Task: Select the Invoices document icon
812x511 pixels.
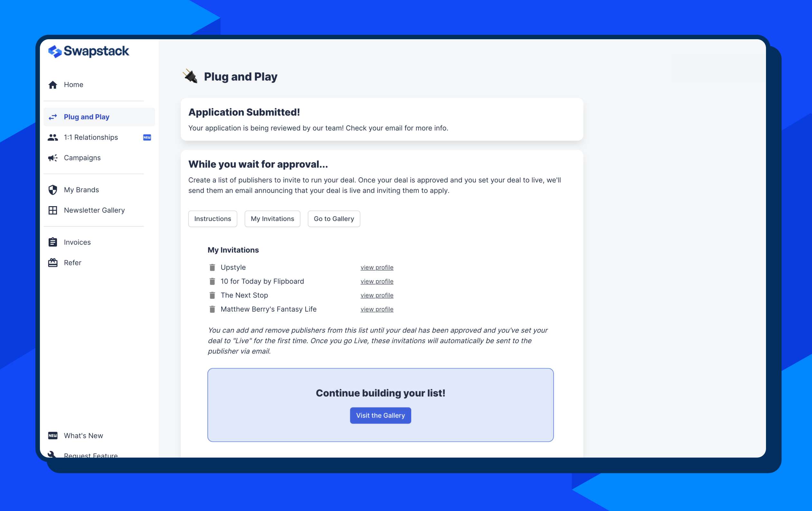Action: click(x=52, y=242)
